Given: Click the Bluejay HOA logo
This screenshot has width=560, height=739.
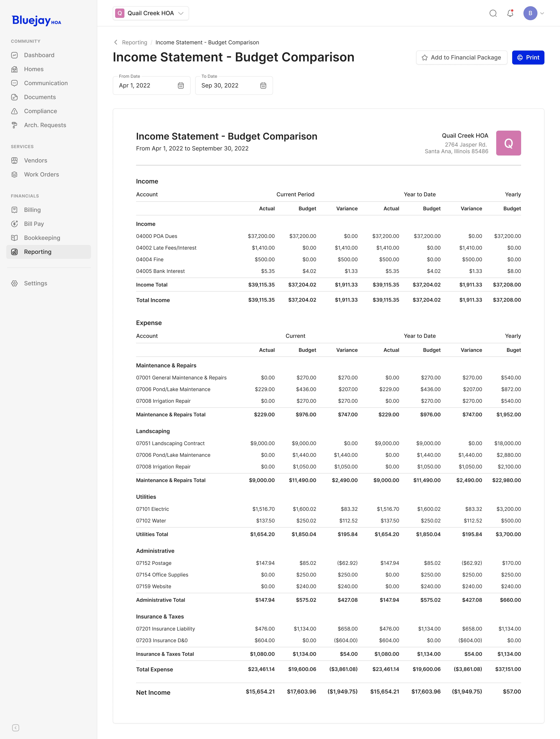Looking at the screenshot, I should pos(37,21).
